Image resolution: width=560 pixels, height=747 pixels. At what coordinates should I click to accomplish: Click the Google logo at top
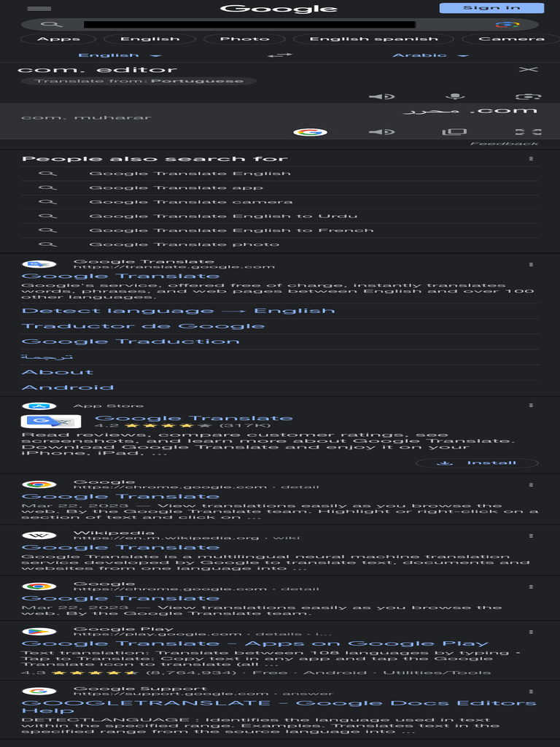[279, 9]
